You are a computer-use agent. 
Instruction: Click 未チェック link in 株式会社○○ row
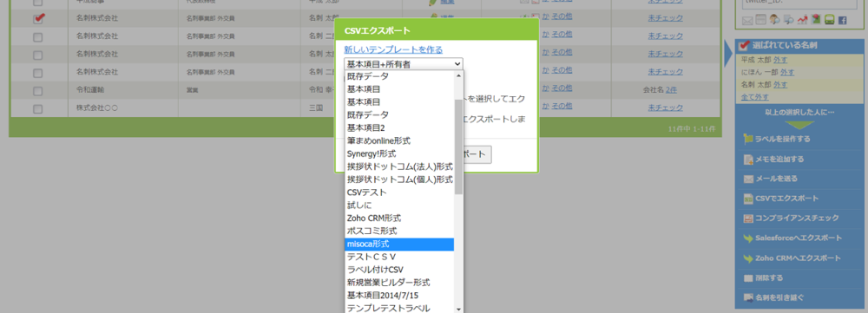tap(666, 107)
